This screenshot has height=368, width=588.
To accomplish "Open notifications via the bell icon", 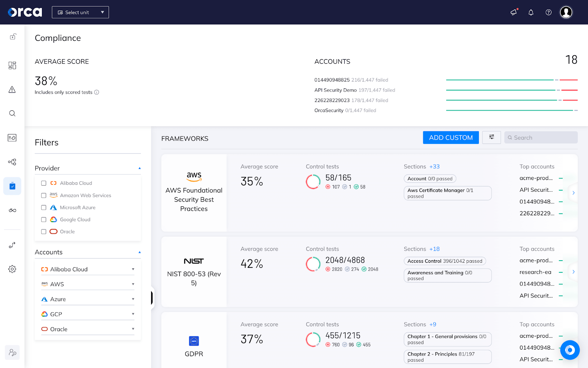I will [x=531, y=12].
